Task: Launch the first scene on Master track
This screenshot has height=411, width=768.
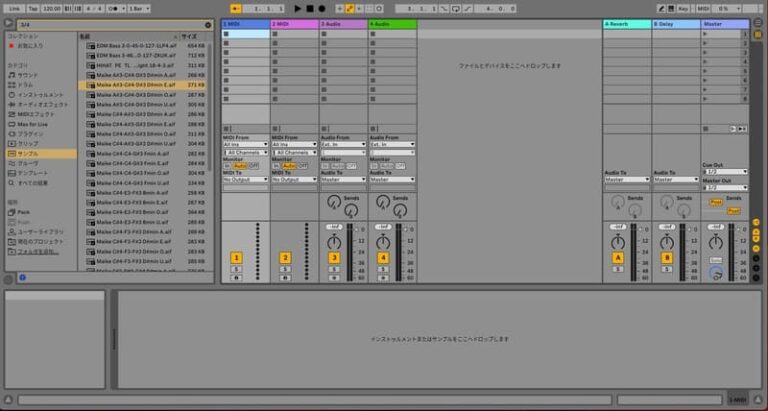Action: 706,34
